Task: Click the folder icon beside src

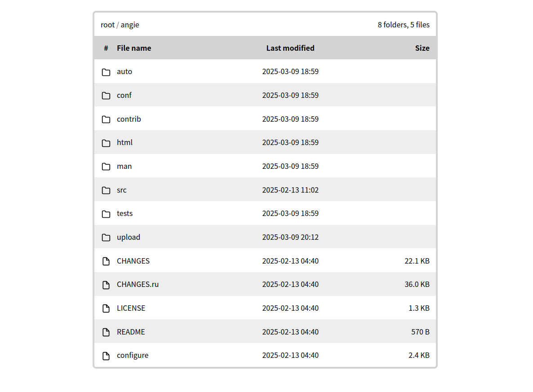Action: click(x=106, y=190)
